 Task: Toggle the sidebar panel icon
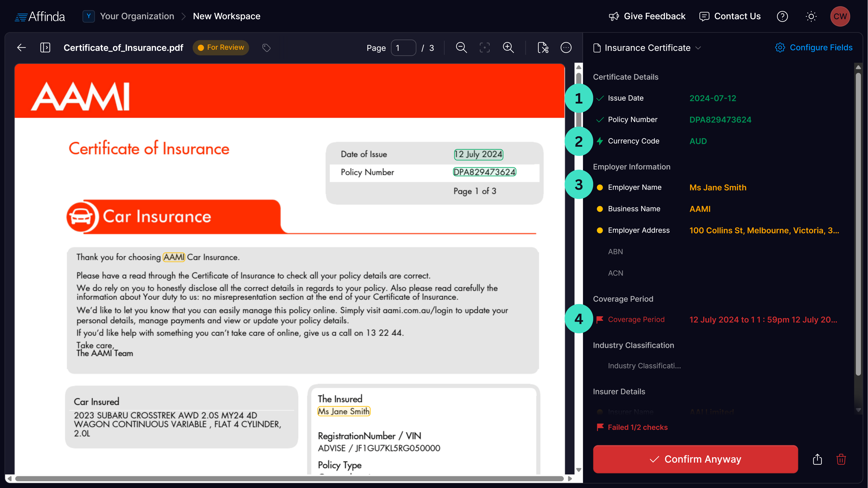pyautogui.click(x=46, y=48)
